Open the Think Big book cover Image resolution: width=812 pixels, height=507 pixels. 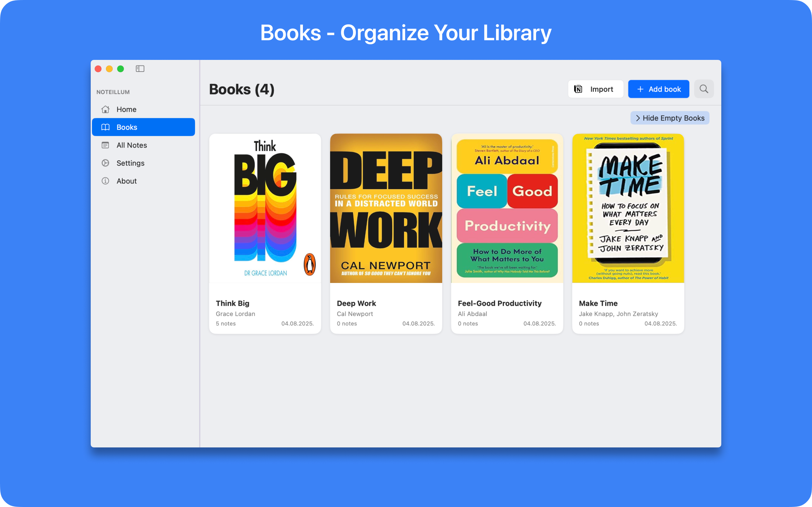tap(265, 208)
